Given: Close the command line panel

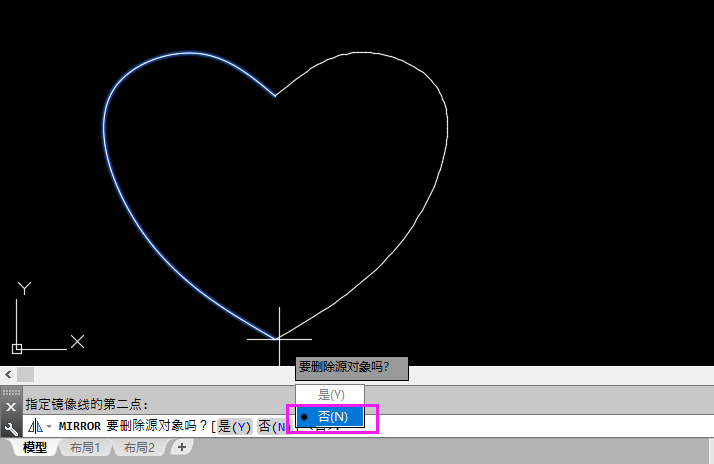Looking at the screenshot, I should 11,407.
